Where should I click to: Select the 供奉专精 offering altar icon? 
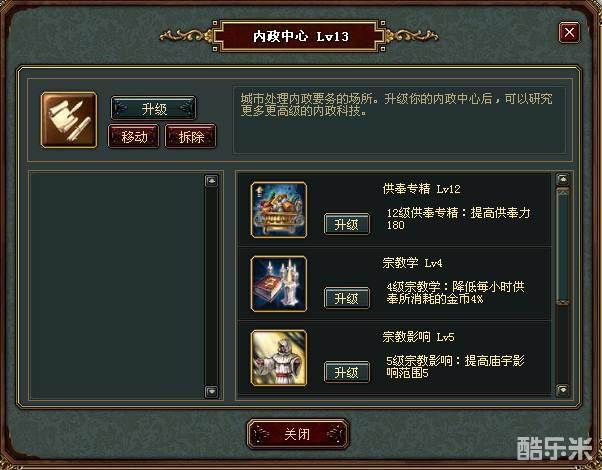(x=279, y=210)
